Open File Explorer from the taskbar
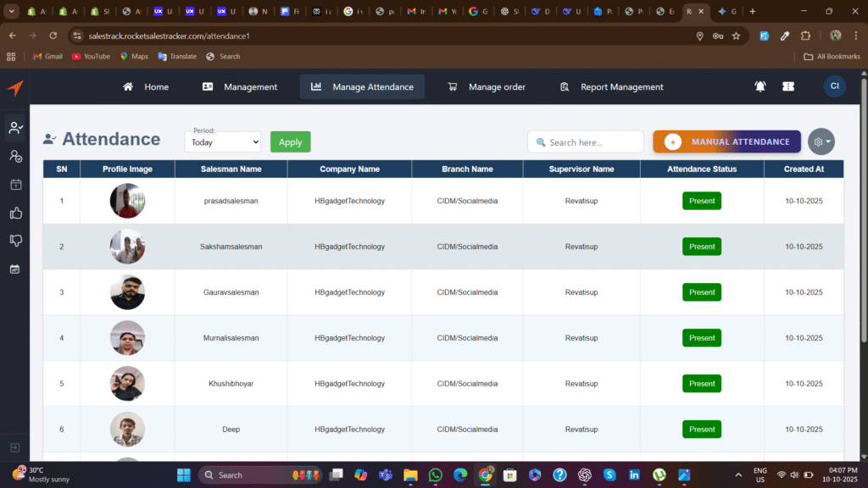 click(x=410, y=474)
